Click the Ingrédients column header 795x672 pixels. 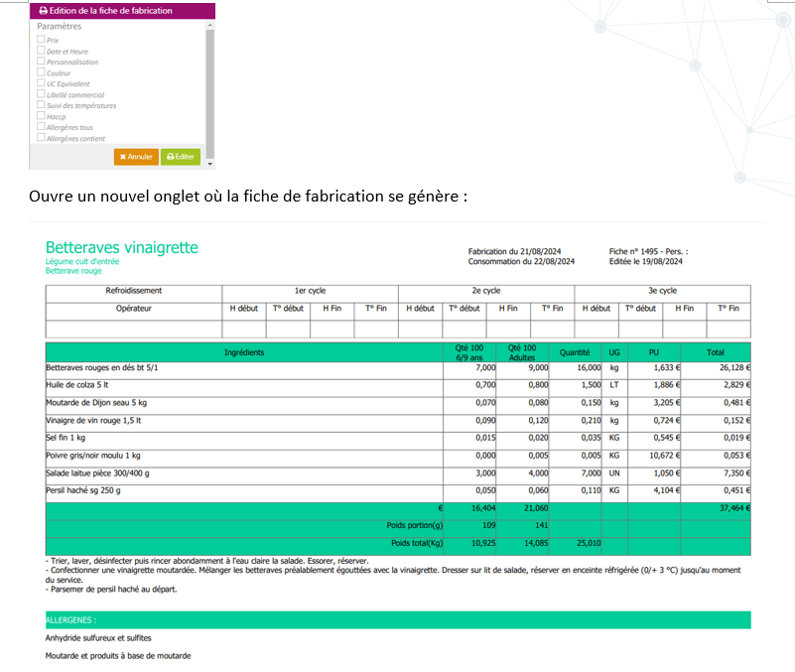[244, 352]
